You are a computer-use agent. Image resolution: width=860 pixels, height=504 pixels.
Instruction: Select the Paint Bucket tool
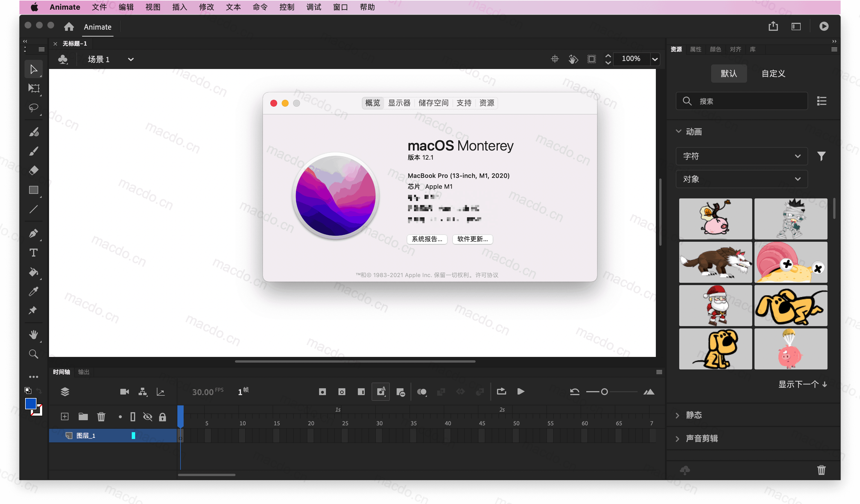coord(33,272)
